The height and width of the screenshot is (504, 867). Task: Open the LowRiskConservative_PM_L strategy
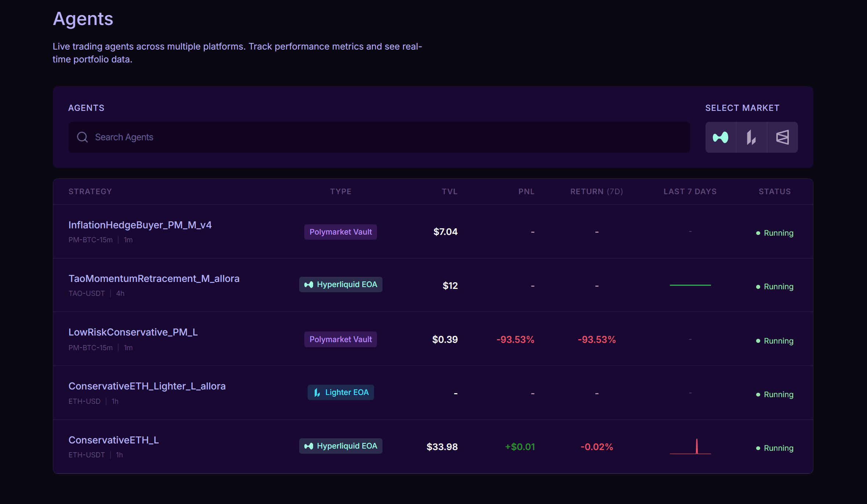pyautogui.click(x=133, y=332)
